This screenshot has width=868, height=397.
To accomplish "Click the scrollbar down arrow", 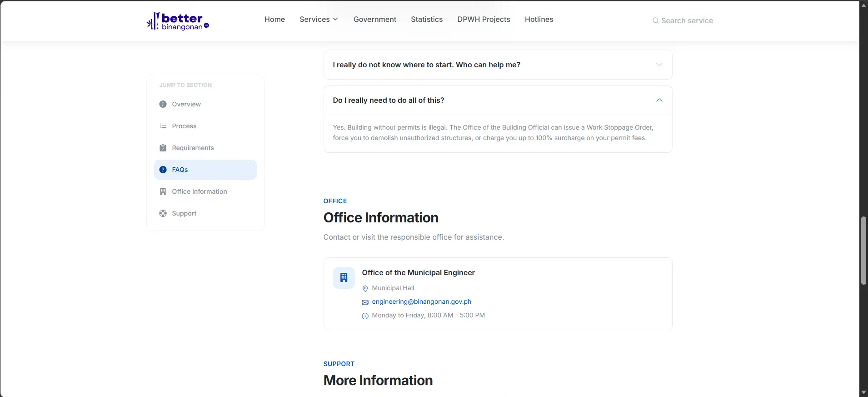I will pos(863,392).
